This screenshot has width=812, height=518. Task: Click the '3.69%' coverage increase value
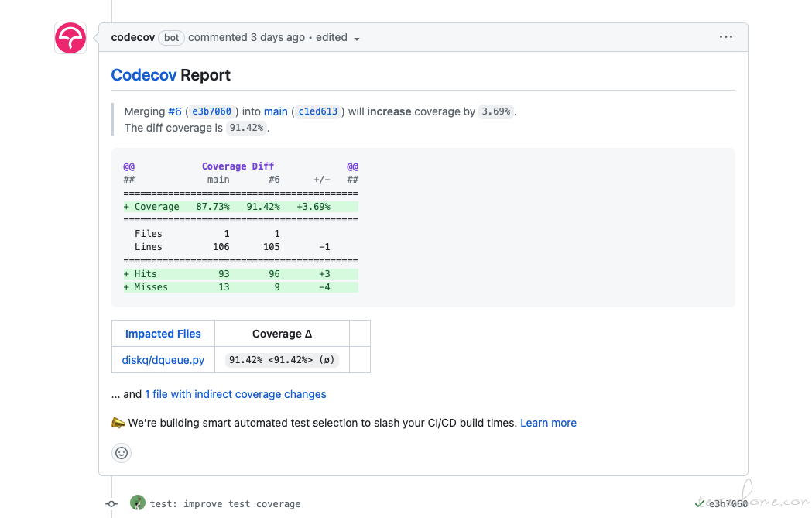click(x=496, y=112)
